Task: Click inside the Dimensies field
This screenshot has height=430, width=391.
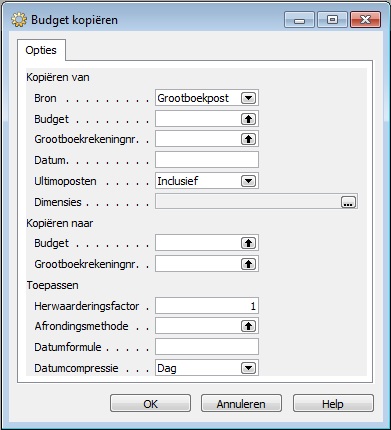Action: click(248, 202)
